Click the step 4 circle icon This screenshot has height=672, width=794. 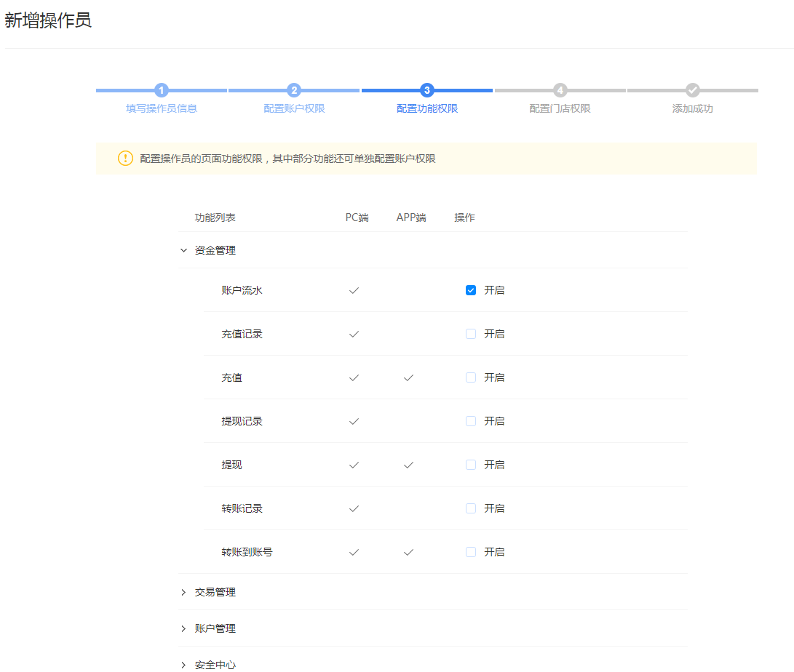coord(560,90)
